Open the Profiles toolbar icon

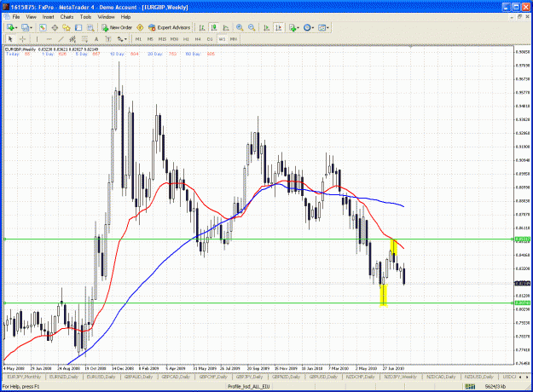coord(25,28)
